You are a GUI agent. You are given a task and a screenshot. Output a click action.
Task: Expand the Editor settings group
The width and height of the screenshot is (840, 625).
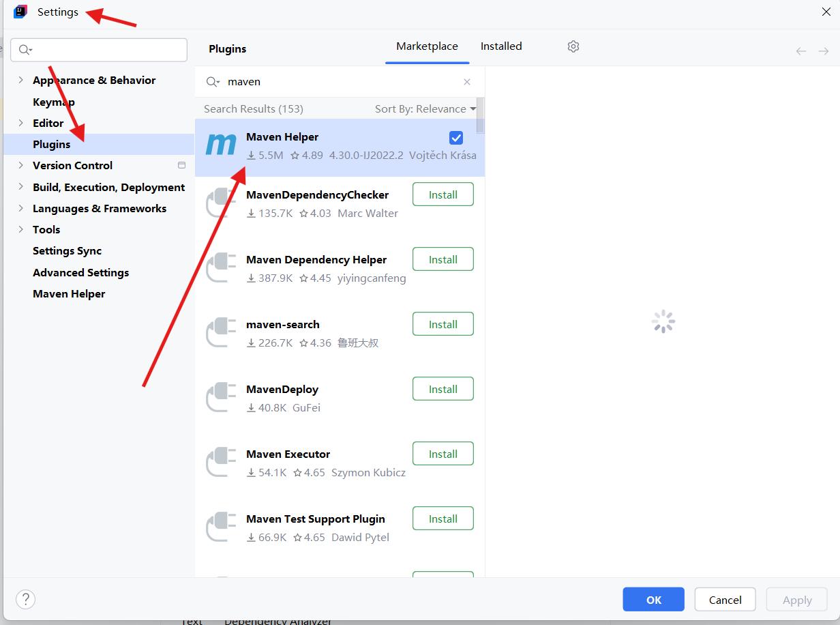point(20,123)
